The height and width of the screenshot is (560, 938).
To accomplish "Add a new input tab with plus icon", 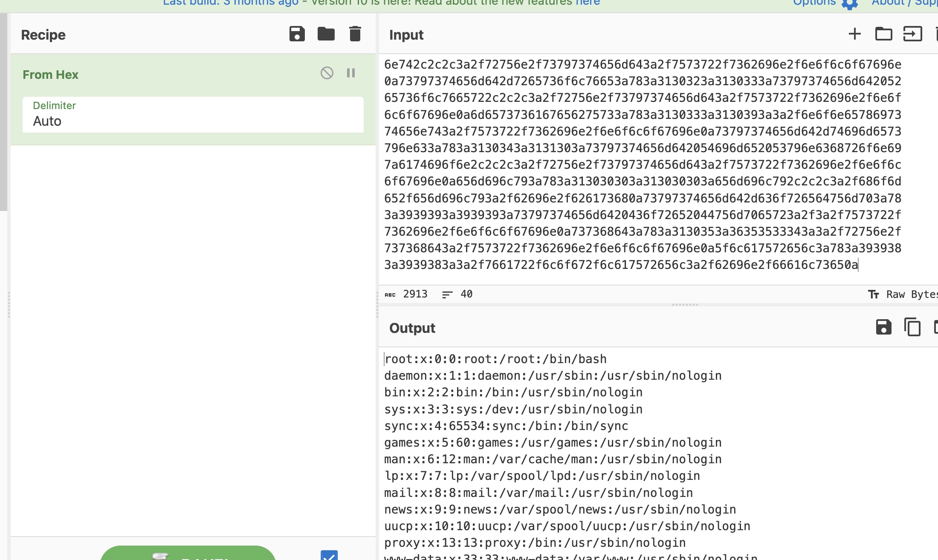I will point(854,34).
